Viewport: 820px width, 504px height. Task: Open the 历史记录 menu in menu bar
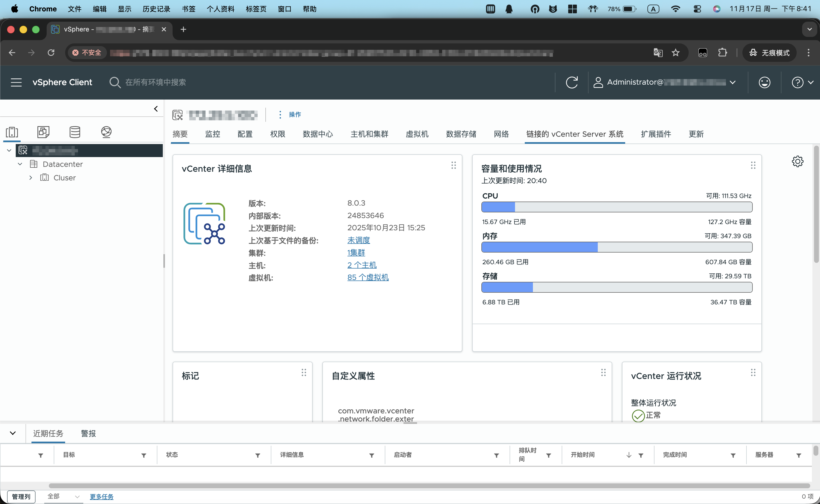coord(156,9)
